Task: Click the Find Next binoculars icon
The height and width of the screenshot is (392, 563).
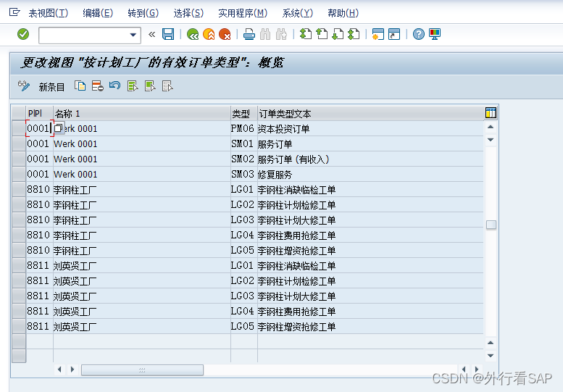Action: pos(281,35)
